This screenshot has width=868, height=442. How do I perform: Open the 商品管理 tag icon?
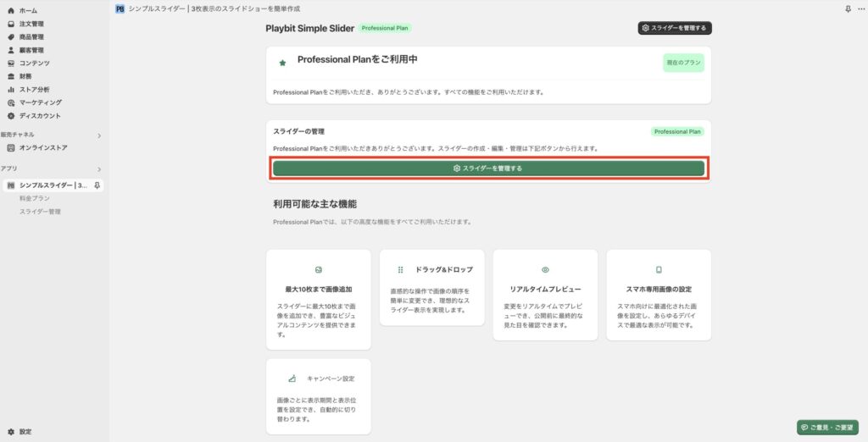pyautogui.click(x=10, y=37)
